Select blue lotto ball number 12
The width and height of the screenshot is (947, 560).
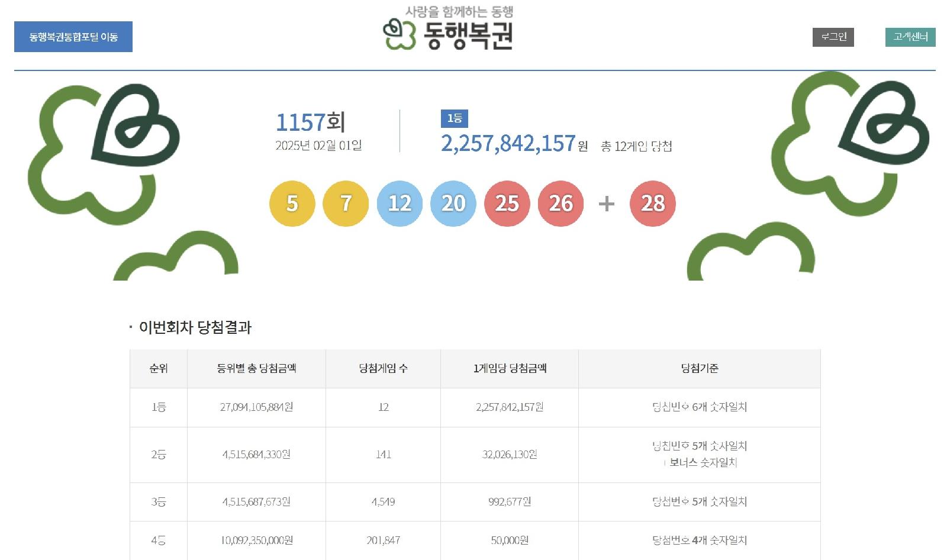point(400,204)
